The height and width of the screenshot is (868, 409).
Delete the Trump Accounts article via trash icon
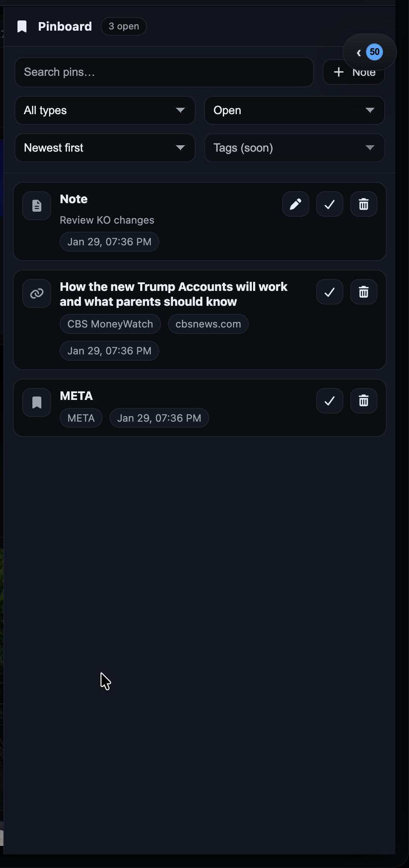point(363,291)
